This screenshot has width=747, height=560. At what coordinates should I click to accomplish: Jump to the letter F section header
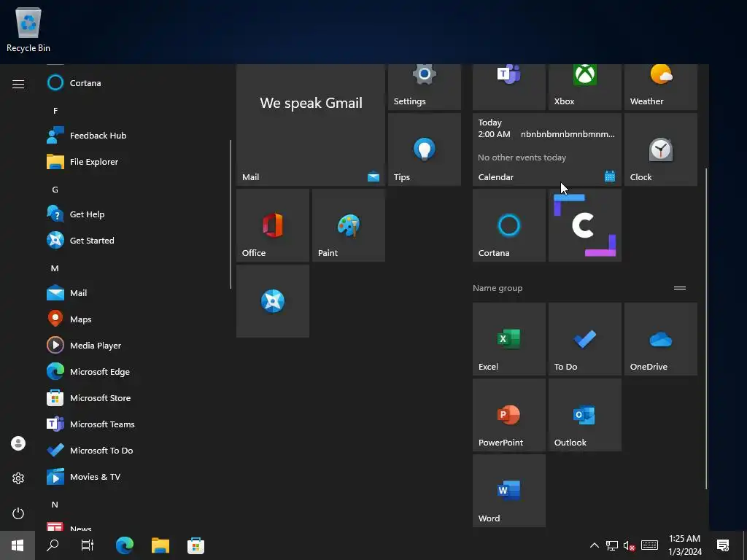tap(55, 111)
